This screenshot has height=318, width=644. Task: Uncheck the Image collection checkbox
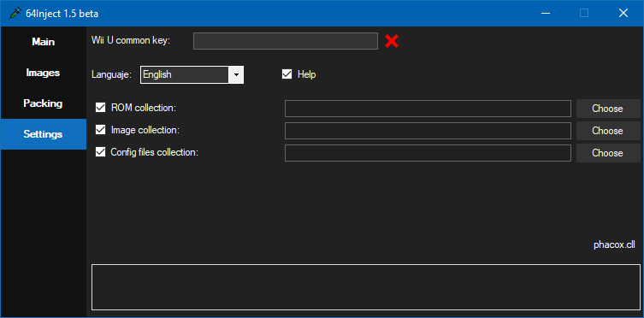pyautogui.click(x=100, y=130)
